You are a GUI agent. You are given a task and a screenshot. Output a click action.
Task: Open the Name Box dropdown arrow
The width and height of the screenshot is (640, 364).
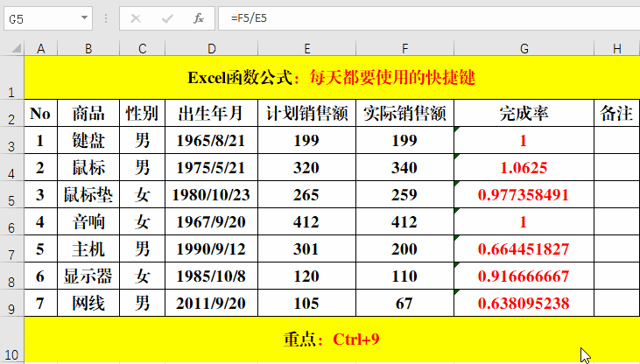(x=84, y=18)
